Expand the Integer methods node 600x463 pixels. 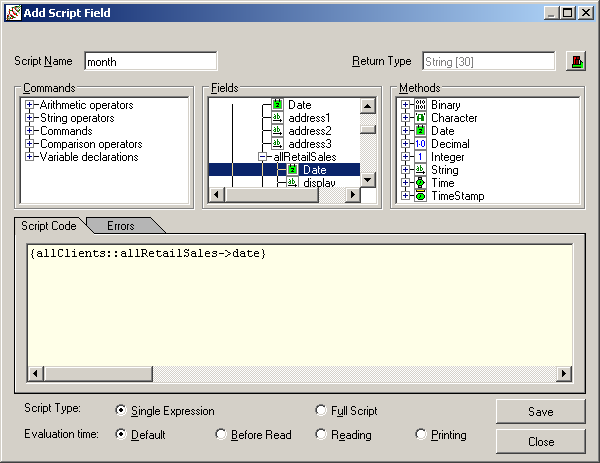[x=406, y=157]
